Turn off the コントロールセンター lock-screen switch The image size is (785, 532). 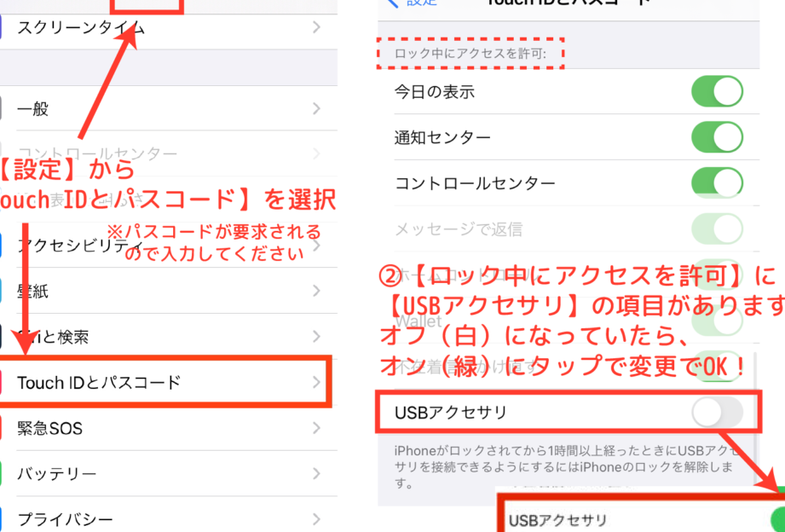tap(717, 182)
